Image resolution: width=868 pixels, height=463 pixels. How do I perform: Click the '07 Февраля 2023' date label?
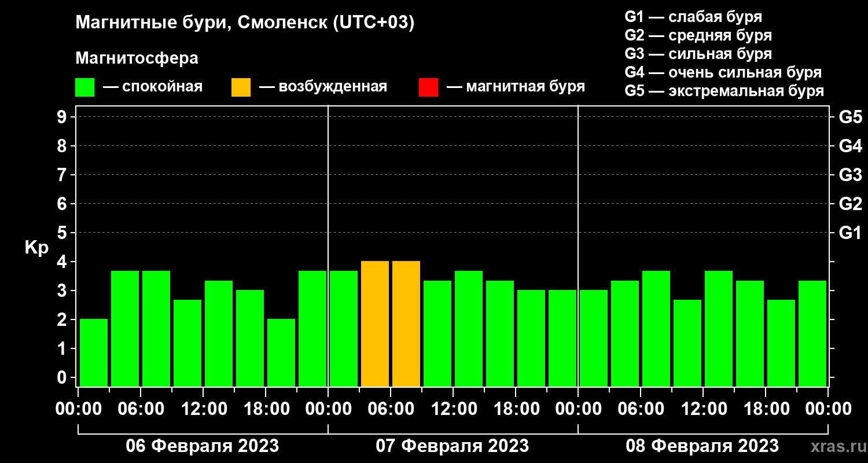tap(453, 446)
